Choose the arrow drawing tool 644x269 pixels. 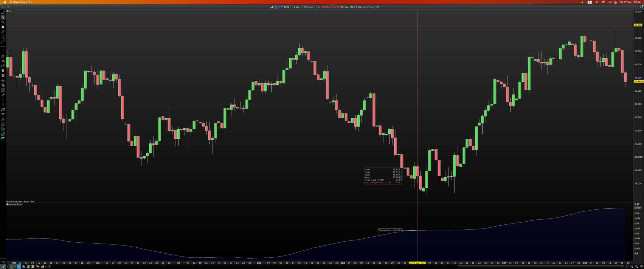pyautogui.click(x=3, y=95)
